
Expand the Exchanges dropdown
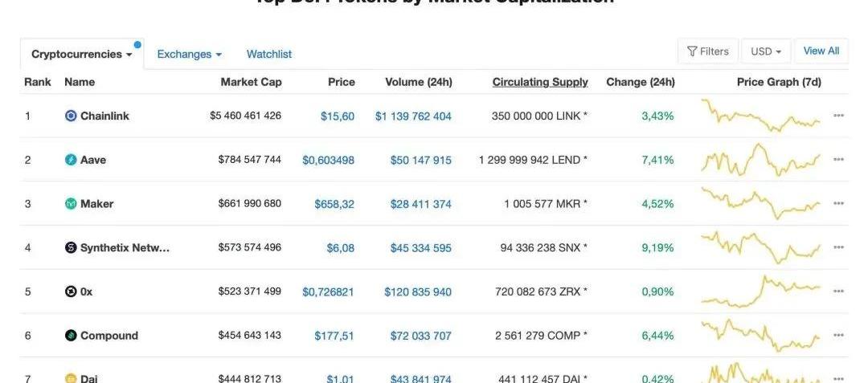pyautogui.click(x=190, y=54)
